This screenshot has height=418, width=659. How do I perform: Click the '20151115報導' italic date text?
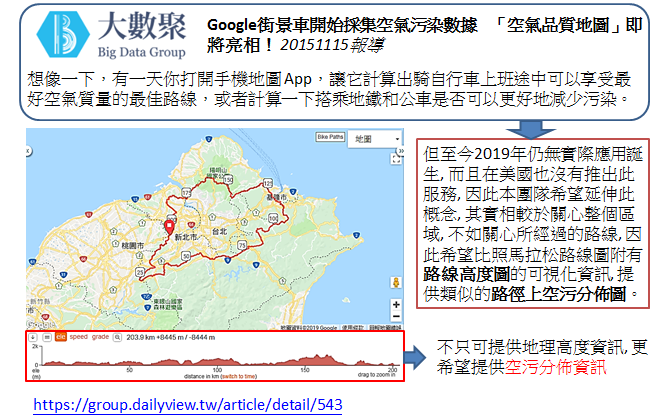tap(331, 45)
